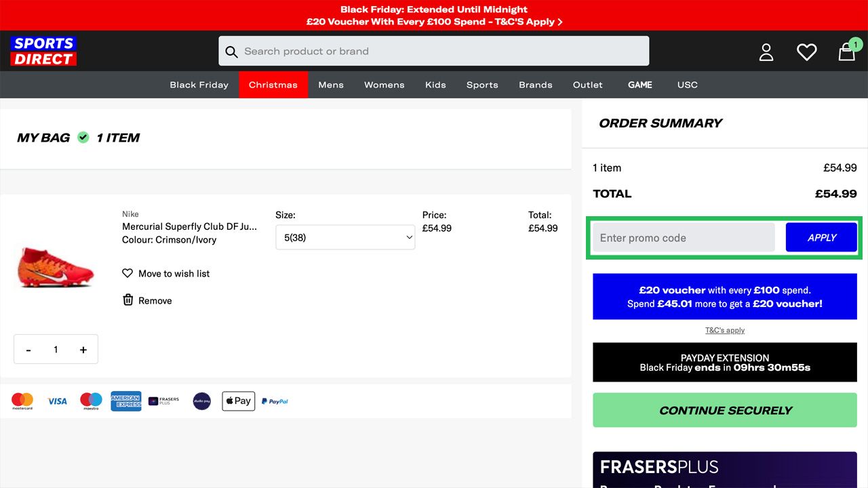Click the Apply promo code button
The image size is (868, 488).
[x=821, y=238]
